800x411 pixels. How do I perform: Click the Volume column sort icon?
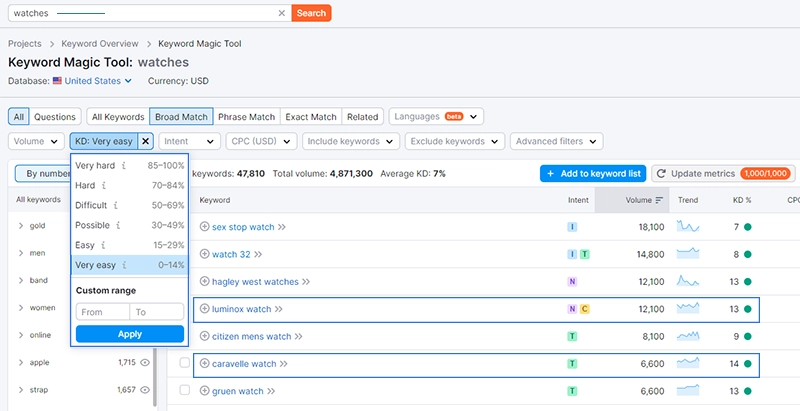point(659,200)
